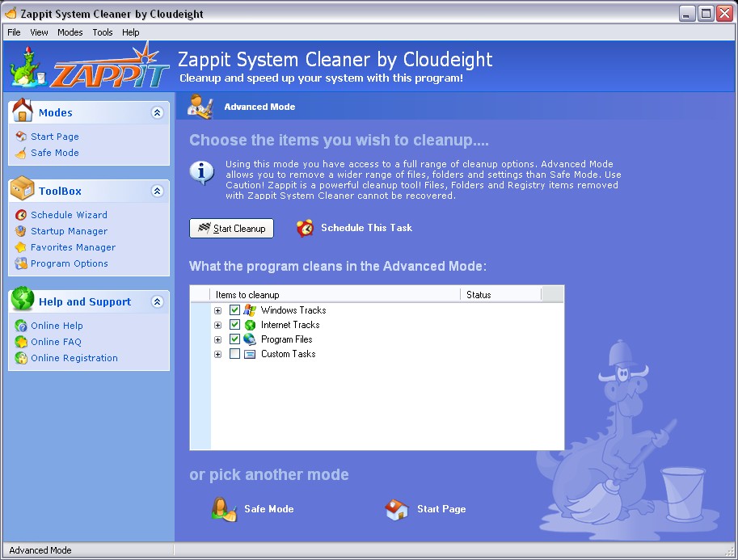Click the Status column header
The image size is (738, 560).
[501, 295]
